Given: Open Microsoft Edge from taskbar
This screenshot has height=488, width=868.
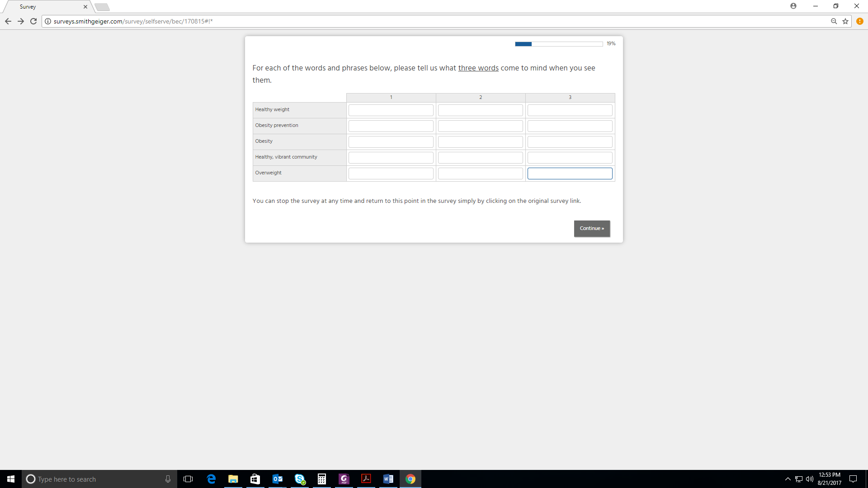Looking at the screenshot, I should pyautogui.click(x=211, y=479).
